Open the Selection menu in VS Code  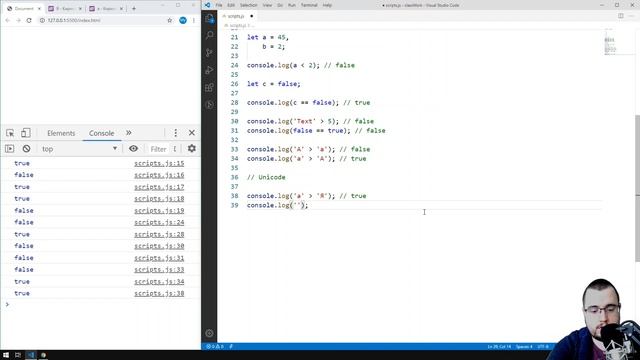(248, 5)
